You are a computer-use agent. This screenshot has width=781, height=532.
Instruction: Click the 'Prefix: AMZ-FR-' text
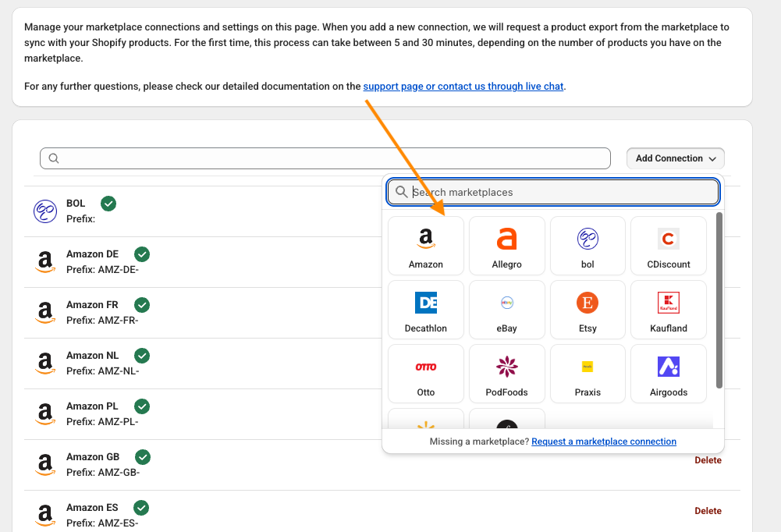(x=103, y=321)
